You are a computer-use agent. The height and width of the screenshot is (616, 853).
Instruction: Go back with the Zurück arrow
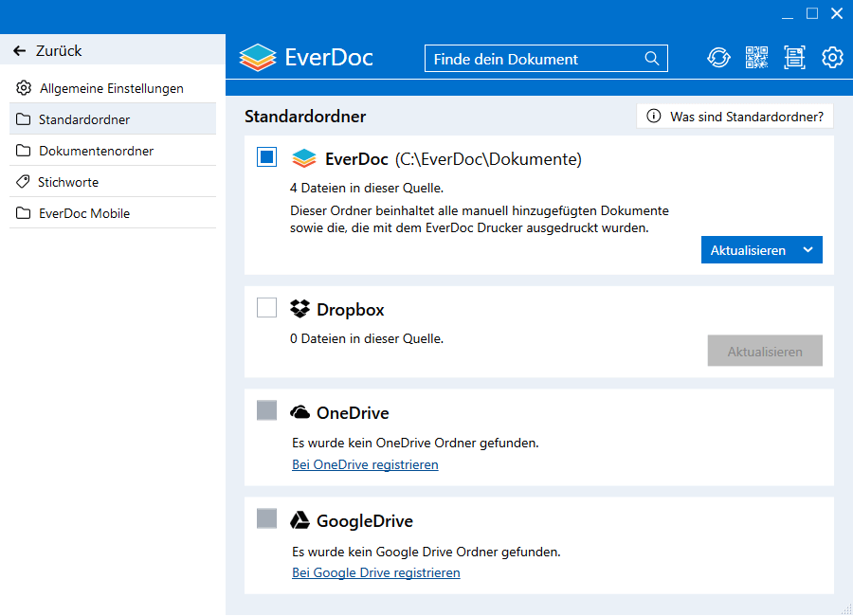click(20, 51)
